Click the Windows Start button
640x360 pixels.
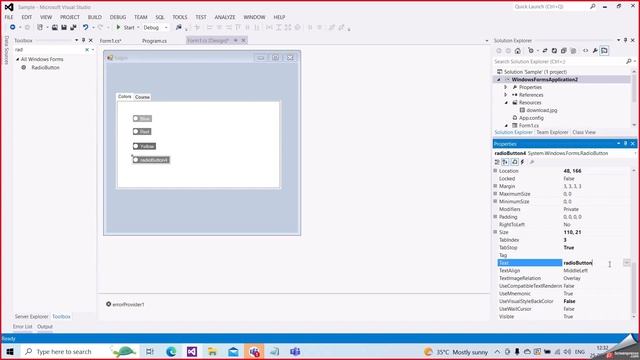click(x=10, y=351)
